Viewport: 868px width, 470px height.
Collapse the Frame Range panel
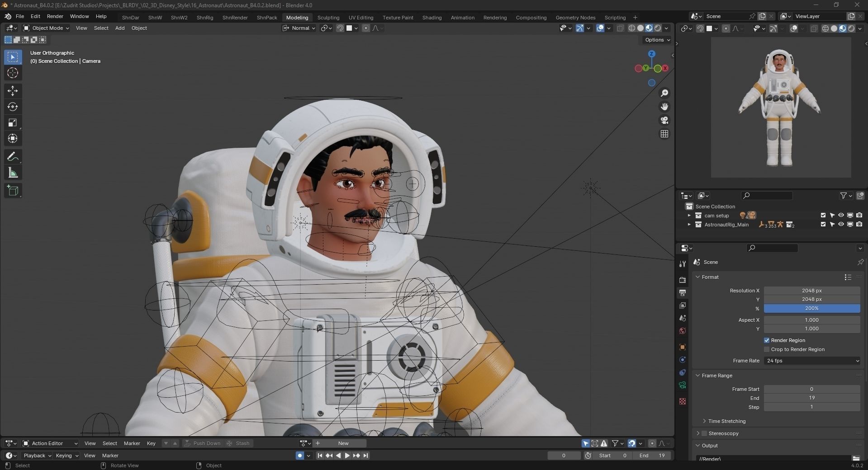click(x=698, y=376)
